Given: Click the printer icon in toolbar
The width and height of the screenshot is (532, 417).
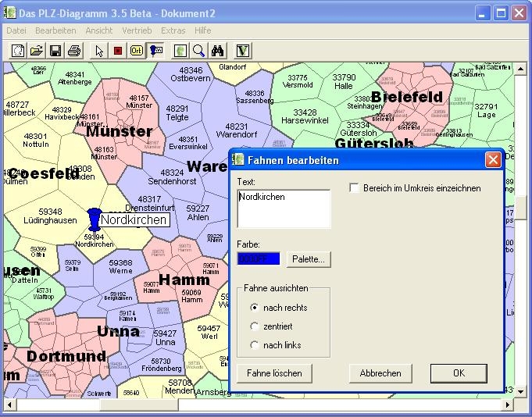Looking at the screenshot, I should [x=74, y=51].
